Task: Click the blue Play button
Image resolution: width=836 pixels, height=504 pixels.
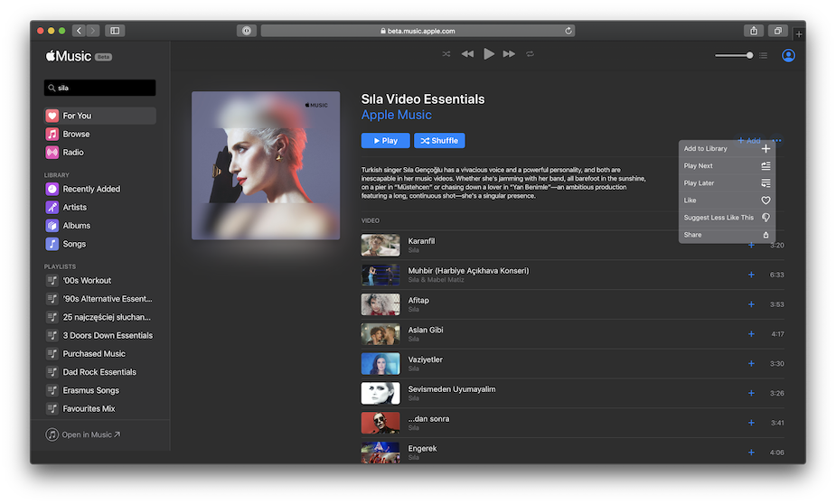Action: pos(386,141)
